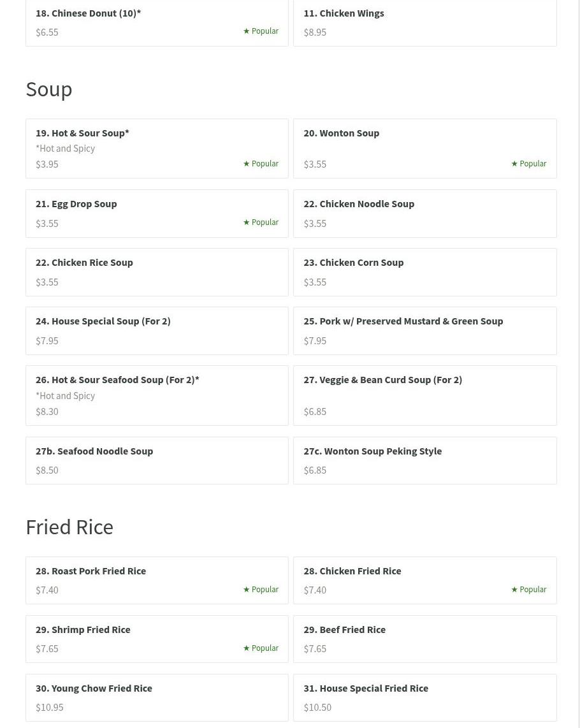Select 22. Chicken Rice Soup item
The height and width of the screenshot is (728, 580).
tap(157, 272)
